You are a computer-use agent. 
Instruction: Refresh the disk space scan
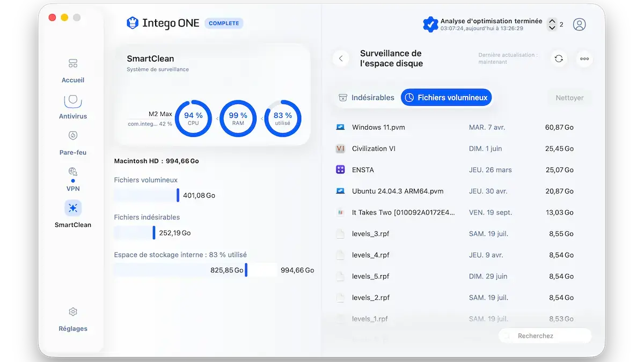pos(559,58)
